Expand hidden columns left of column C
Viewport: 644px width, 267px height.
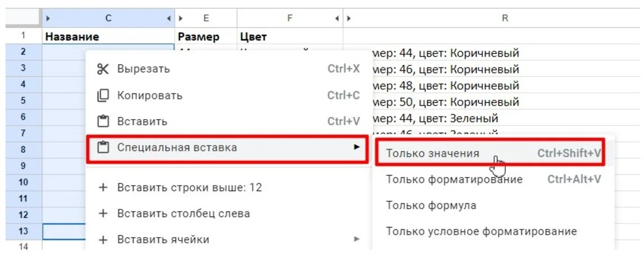point(48,18)
